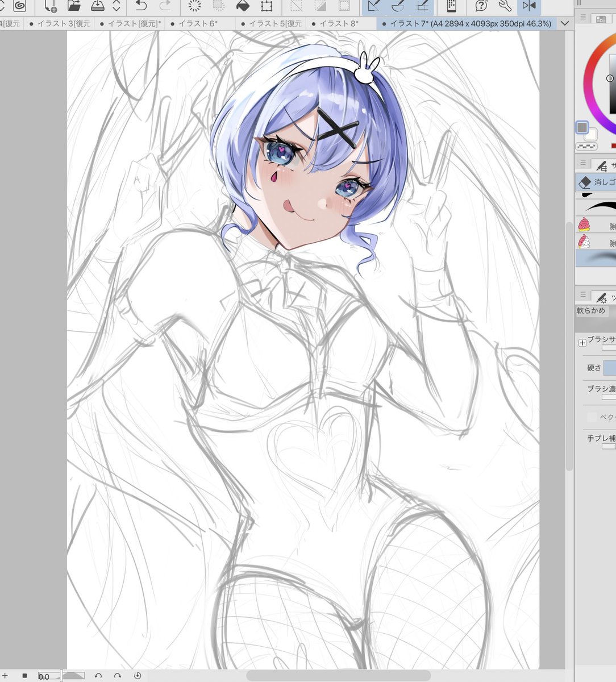Click the Invert Selected Area icon
The height and width of the screenshot is (682, 616).
320,6
